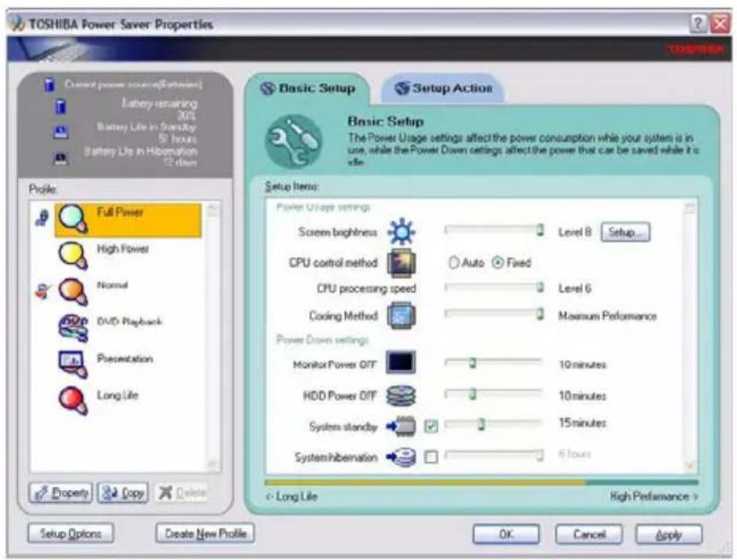The height and width of the screenshot is (560, 737).
Task: Select the Auto CPU control radio button
Action: (x=453, y=263)
